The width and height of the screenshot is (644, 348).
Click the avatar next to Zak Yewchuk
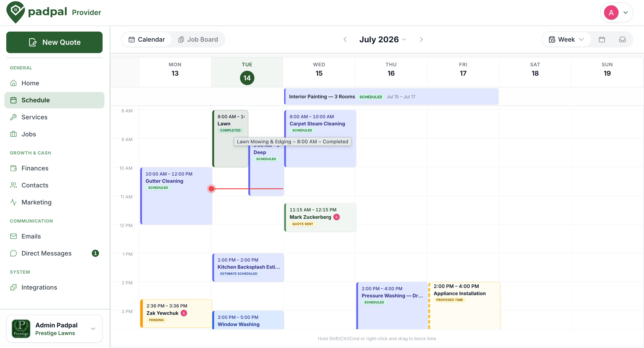(184, 313)
